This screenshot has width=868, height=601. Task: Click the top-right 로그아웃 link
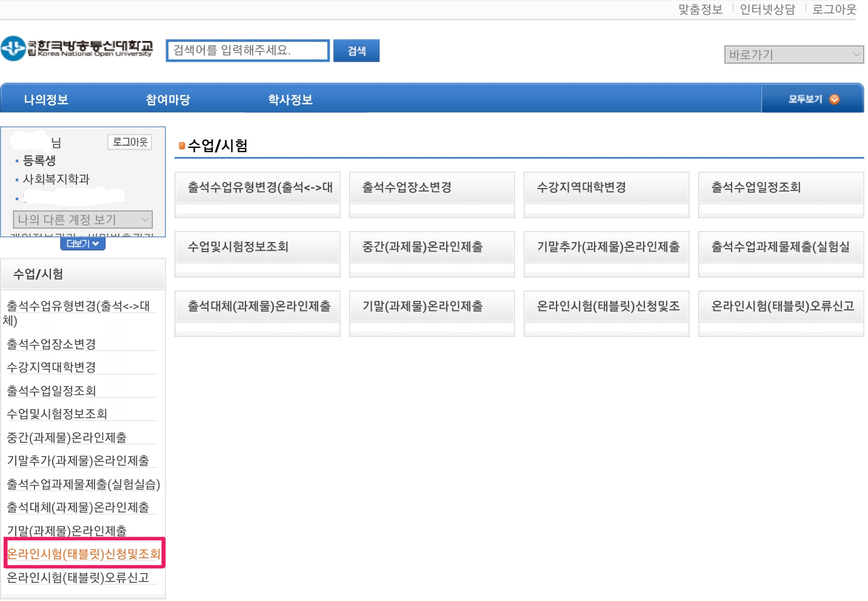pos(834,9)
